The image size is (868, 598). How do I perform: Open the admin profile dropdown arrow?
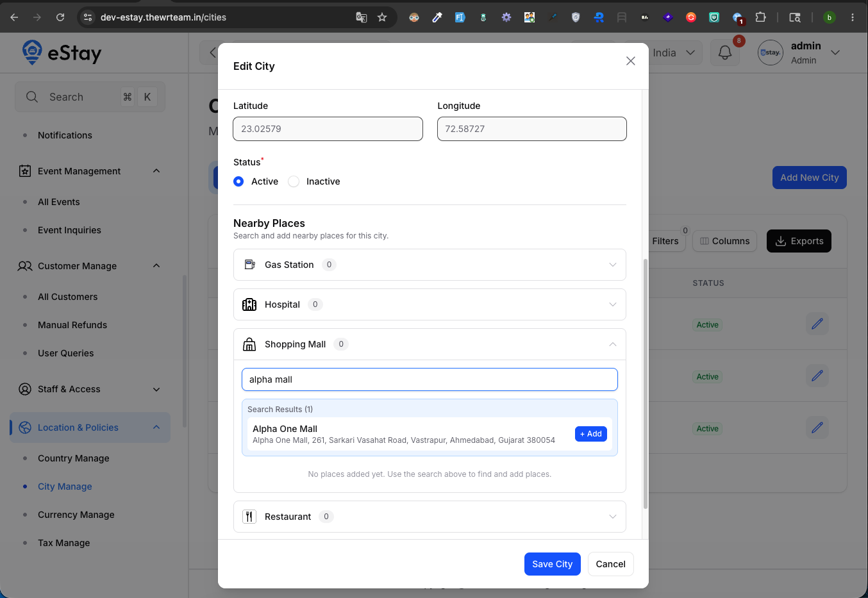[835, 53]
